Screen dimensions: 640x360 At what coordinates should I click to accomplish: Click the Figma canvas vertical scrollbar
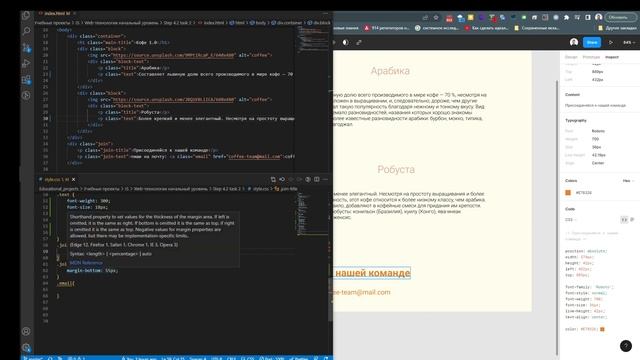(x=557, y=218)
